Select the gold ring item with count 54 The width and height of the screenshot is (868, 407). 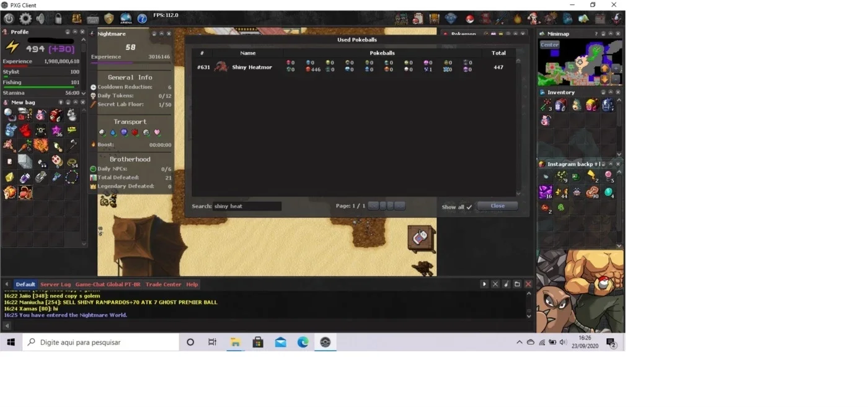tap(72, 162)
